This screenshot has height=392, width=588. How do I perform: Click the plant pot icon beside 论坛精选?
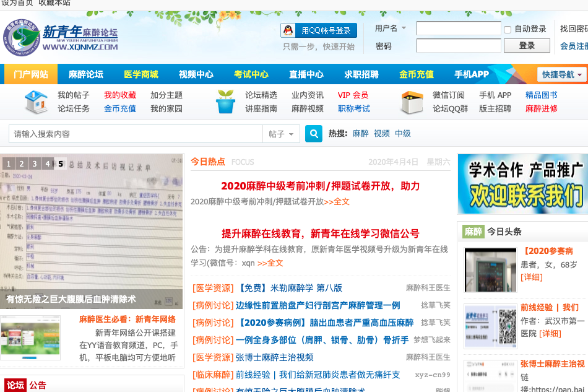coord(225,102)
